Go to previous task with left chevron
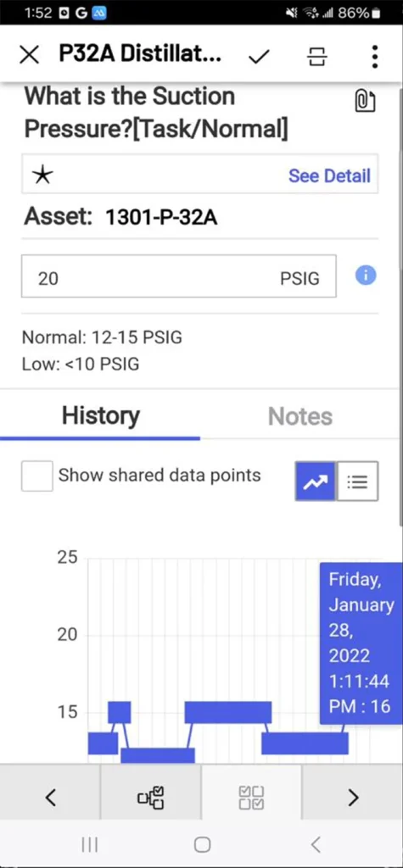This screenshot has height=868, width=403. [50, 797]
